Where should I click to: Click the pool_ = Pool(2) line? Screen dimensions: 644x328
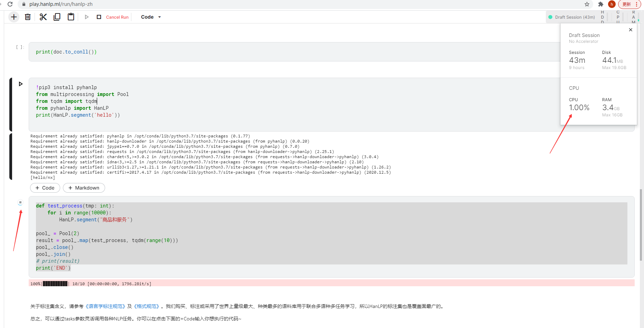pos(57,233)
